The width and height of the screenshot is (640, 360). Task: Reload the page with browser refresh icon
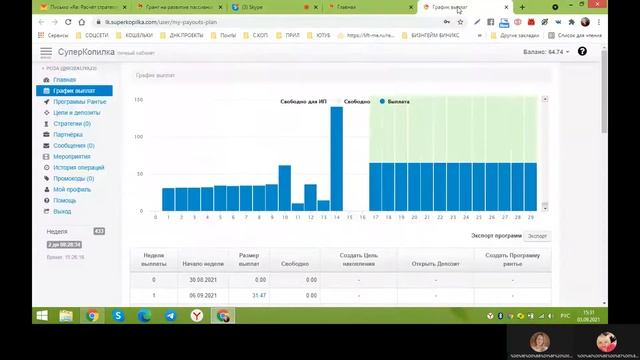click(68, 22)
